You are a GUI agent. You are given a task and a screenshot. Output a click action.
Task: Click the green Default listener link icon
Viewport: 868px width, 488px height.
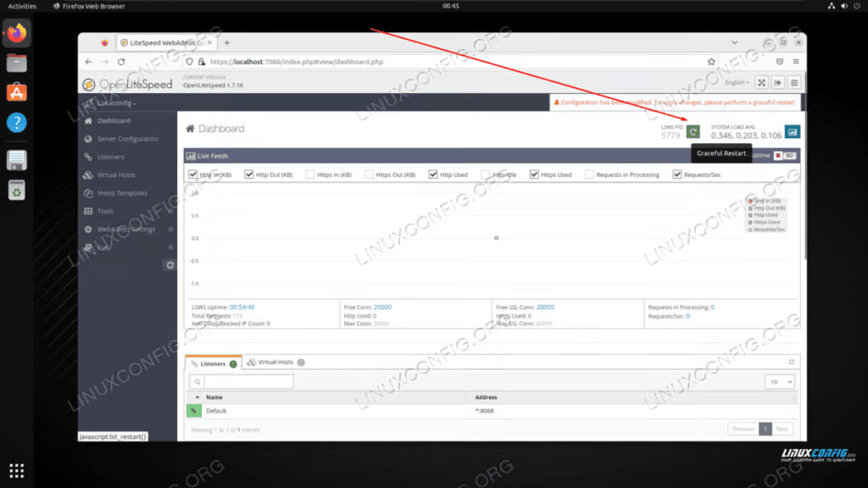[194, 411]
